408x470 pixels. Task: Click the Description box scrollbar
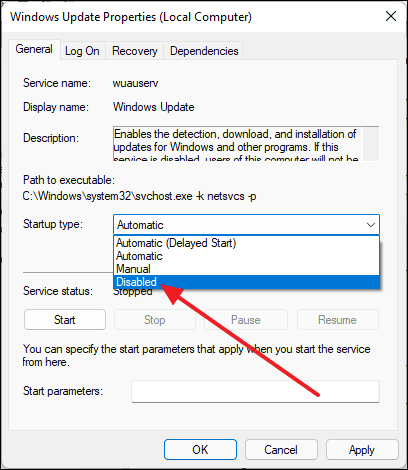(371, 144)
